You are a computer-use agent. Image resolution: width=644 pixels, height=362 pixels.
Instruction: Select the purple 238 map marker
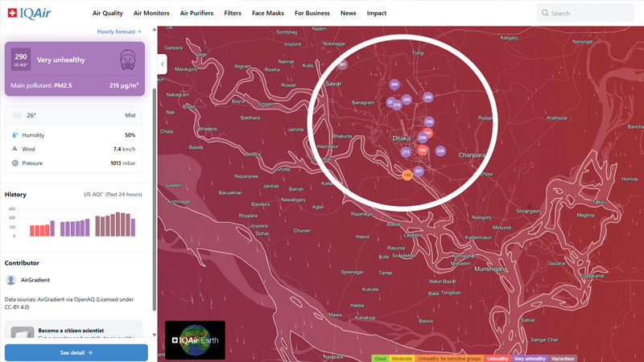point(429,121)
